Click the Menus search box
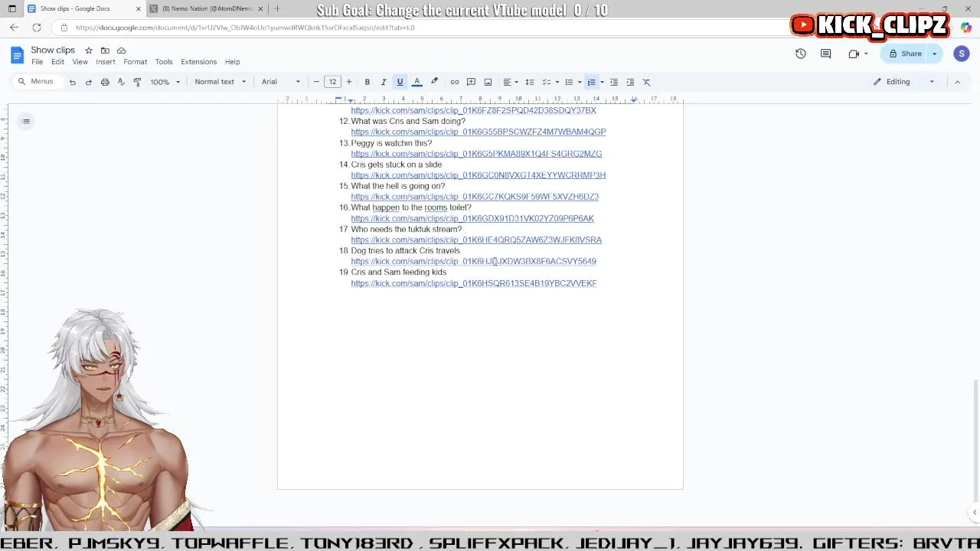 click(37, 82)
